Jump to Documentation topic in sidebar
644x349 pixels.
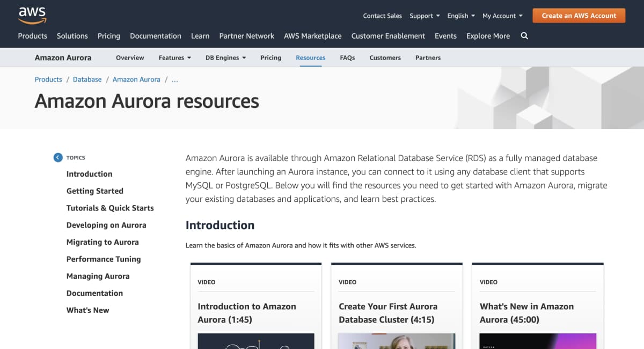[x=94, y=293]
